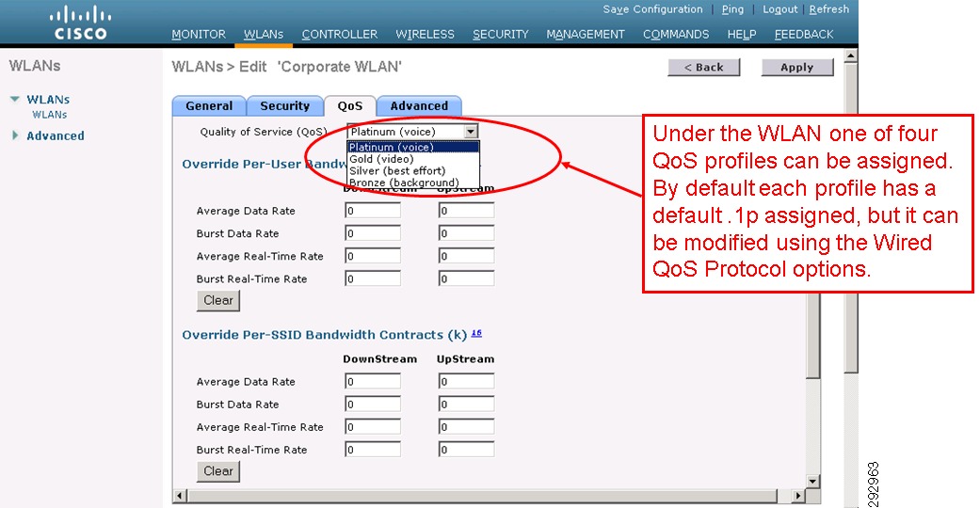Click Per-SSID UpStream Burst Real-Time Rate field
Image resolution: width=980 pixels, height=508 pixels.
[x=466, y=449]
